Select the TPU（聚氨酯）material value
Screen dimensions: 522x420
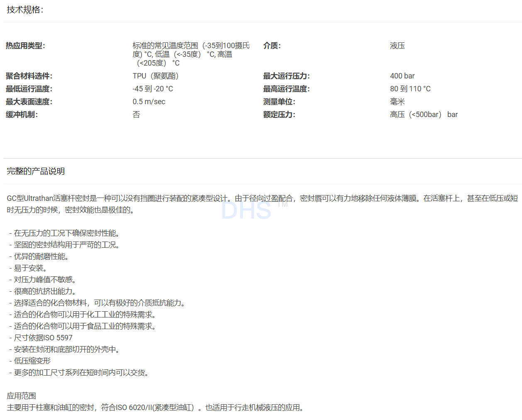(156, 76)
